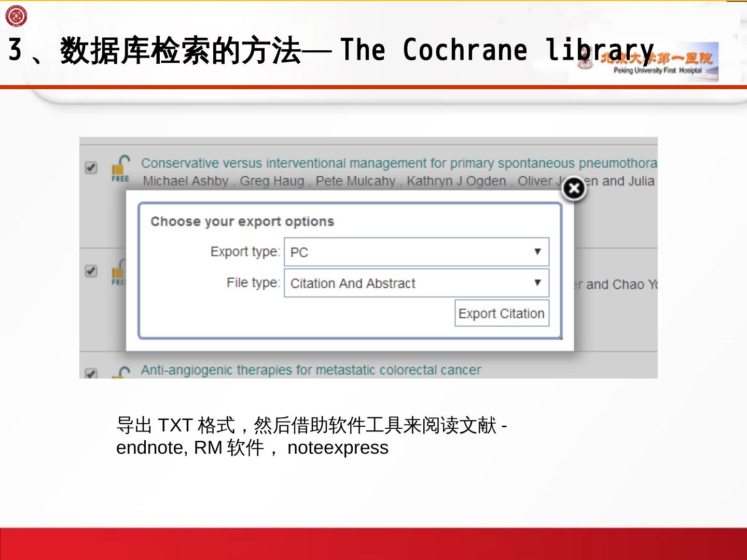The image size is (747, 560).
Task: Toggle checkbox beside the second search result
Action: [91, 271]
